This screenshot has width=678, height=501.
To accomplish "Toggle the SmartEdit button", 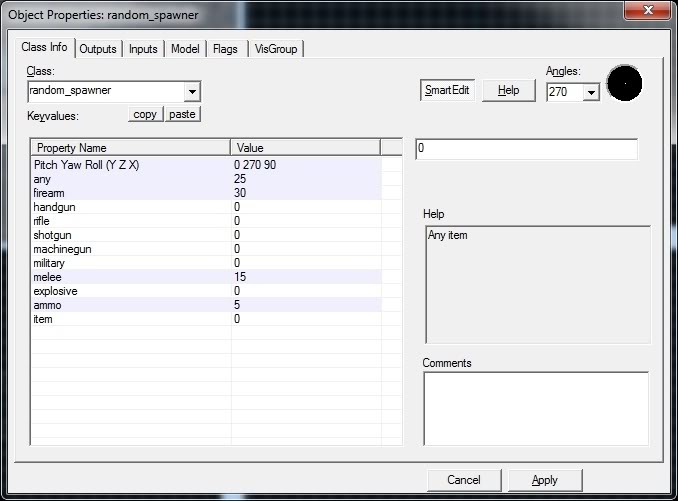I will pyautogui.click(x=447, y=90).
